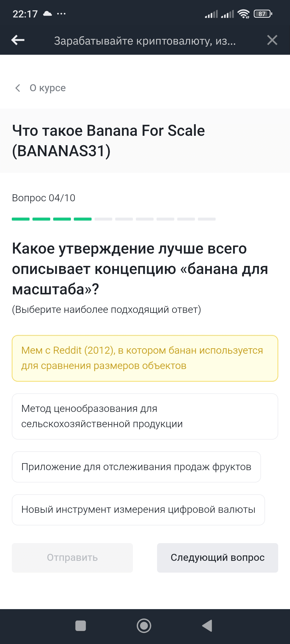Tap the back arrow in the header

[x=18, y=40]
